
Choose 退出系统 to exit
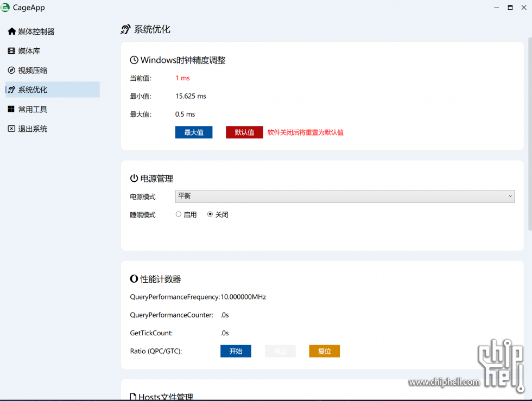[x=53, y=129]
